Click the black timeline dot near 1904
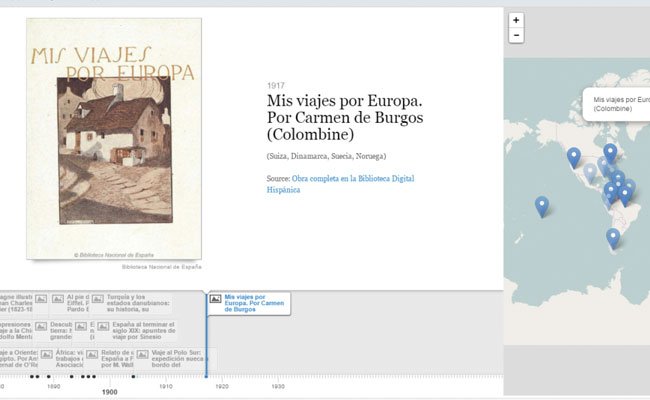 coord(133,376)
